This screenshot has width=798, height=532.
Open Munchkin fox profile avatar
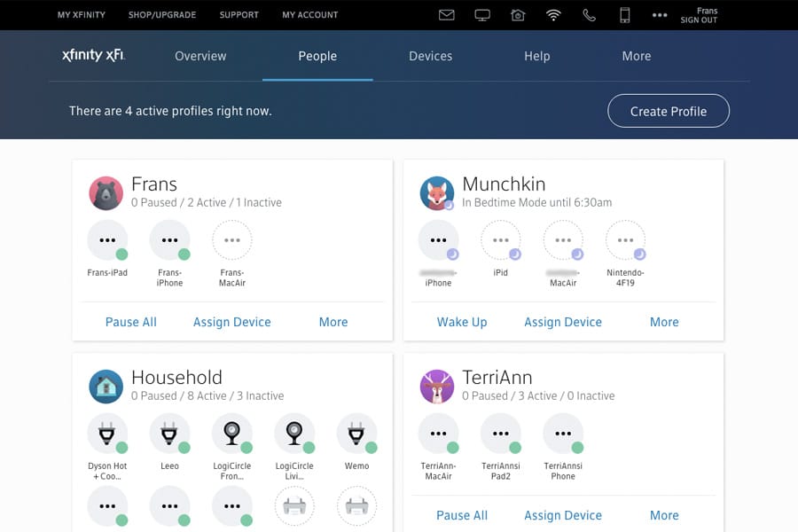pos(436,193)
